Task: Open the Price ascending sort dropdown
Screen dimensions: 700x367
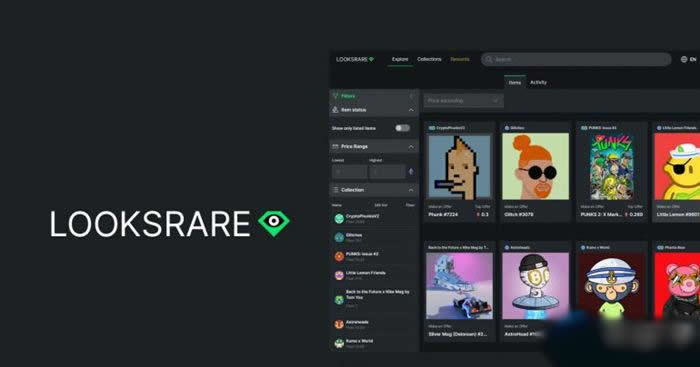Action: (463, 101)
